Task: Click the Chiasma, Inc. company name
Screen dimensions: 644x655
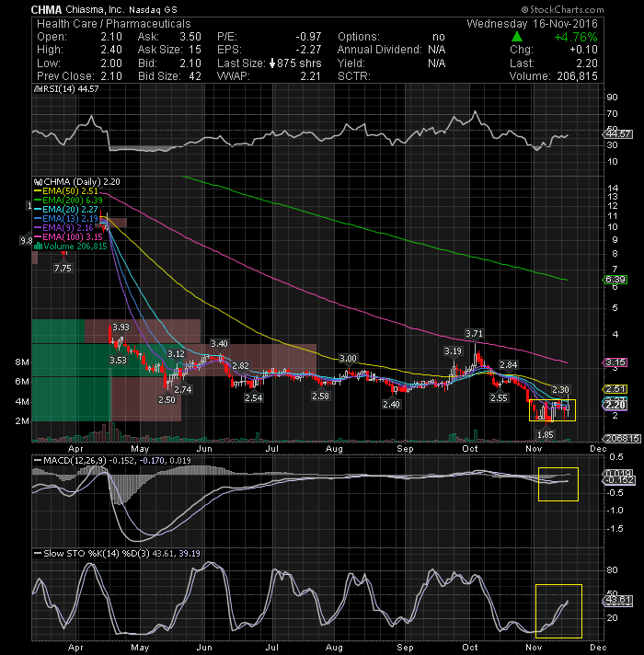Action: point(95,9)
